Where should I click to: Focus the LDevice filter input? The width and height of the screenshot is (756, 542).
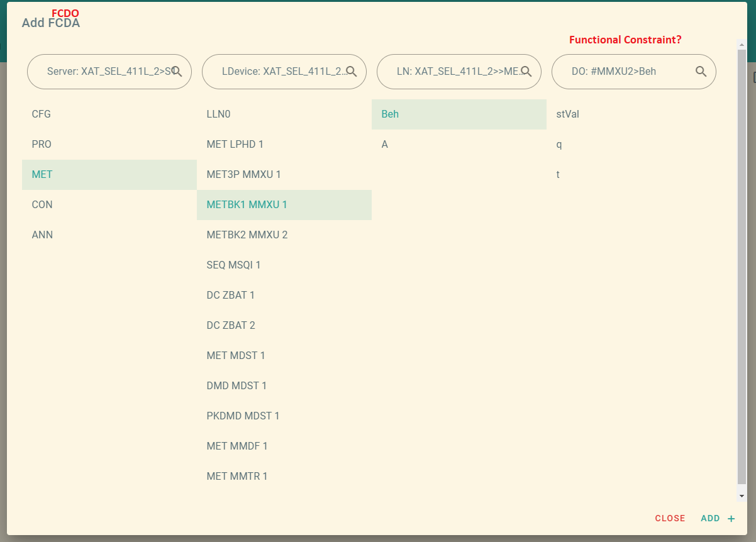[x=284, y=71]
